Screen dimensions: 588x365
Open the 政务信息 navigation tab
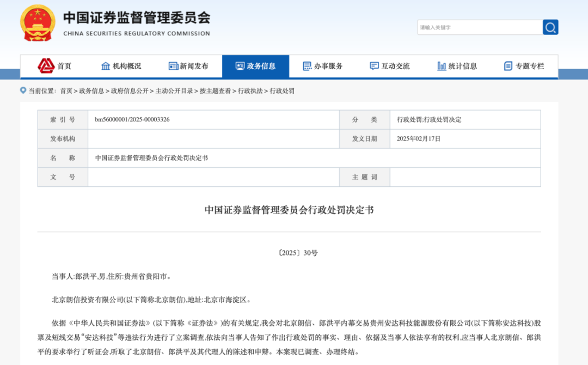pyautogui.click(x=255, y=66)
